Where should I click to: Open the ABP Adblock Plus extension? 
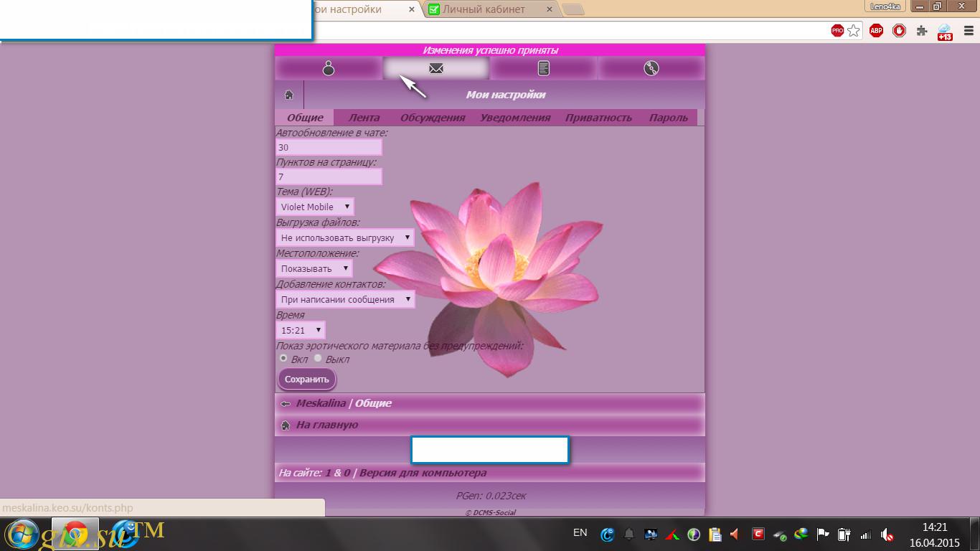[x=876, y=31]
